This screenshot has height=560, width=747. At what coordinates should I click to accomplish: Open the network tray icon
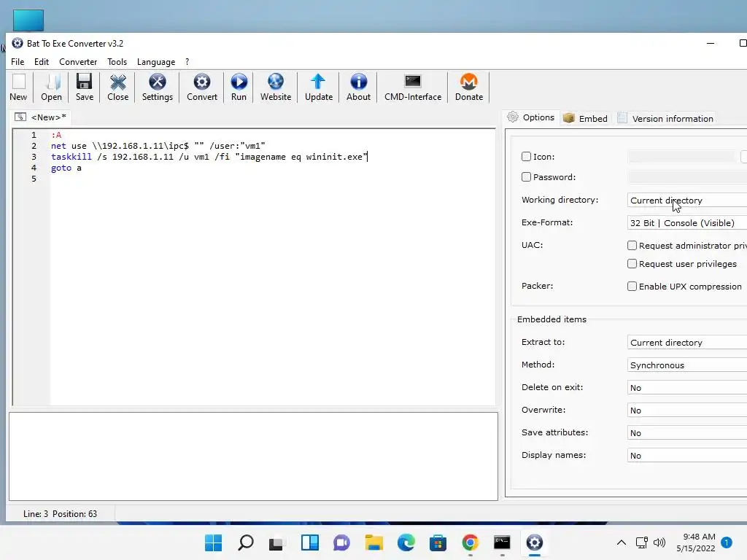[x=642, y=542]
